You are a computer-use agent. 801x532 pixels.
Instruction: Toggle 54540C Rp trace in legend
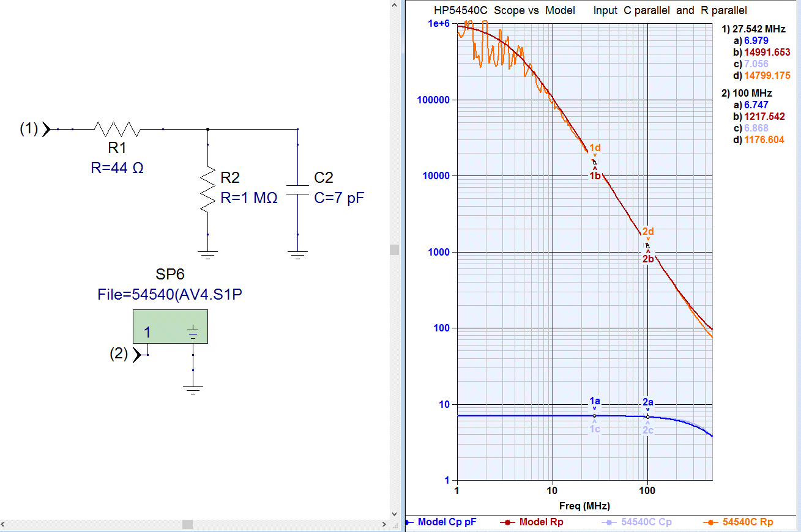click(x=738, y=522)
